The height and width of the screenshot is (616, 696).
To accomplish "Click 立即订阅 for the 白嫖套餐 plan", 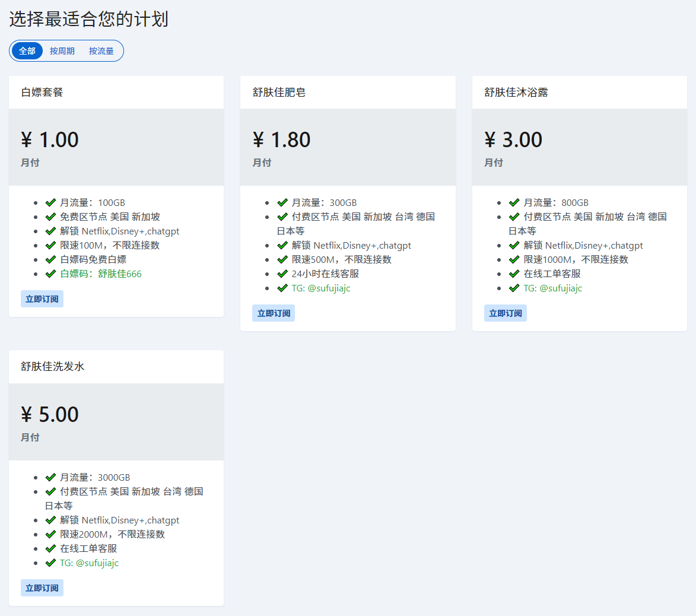I will pyautogui.click(x=42, y=299).
